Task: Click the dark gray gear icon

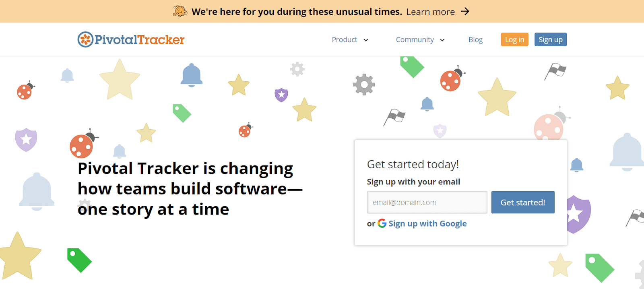Action: click(364, 85)
